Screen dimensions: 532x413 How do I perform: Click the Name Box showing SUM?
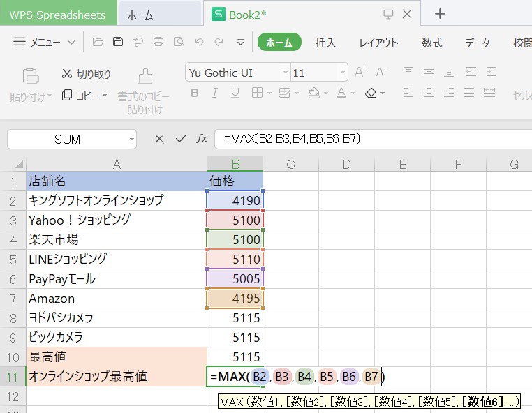72,139
